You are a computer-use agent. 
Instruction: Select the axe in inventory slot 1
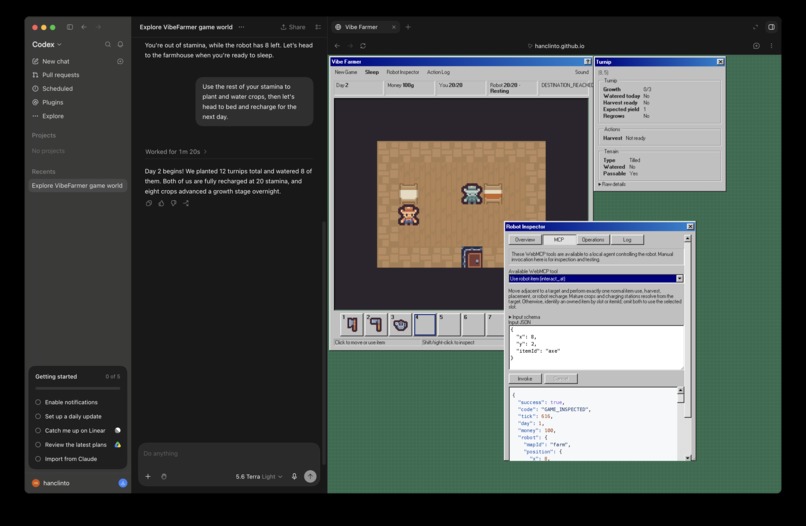[352, 324]
